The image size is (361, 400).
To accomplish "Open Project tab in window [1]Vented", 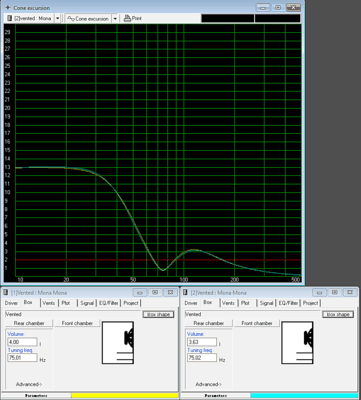I will click(131, 303).
